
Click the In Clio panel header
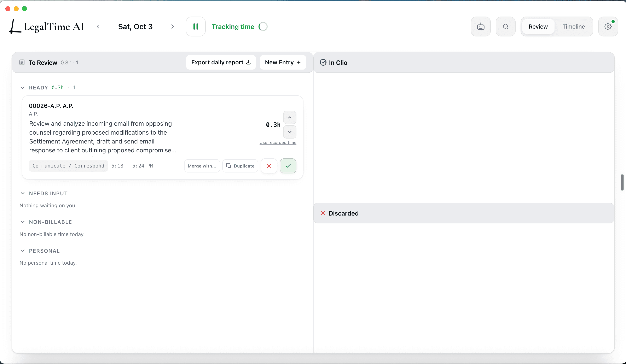pyautogui.click(x=464, y=63)
